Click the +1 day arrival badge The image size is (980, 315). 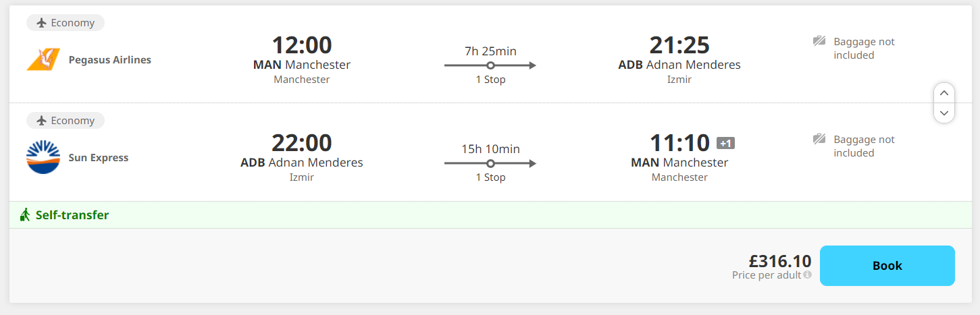click(725, 143)
